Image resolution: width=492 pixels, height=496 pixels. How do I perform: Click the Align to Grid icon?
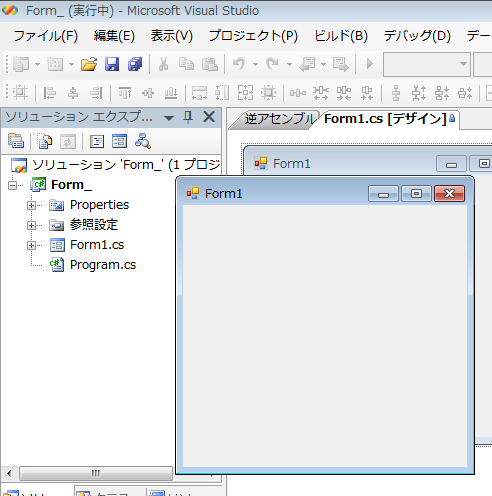(20, 93)
